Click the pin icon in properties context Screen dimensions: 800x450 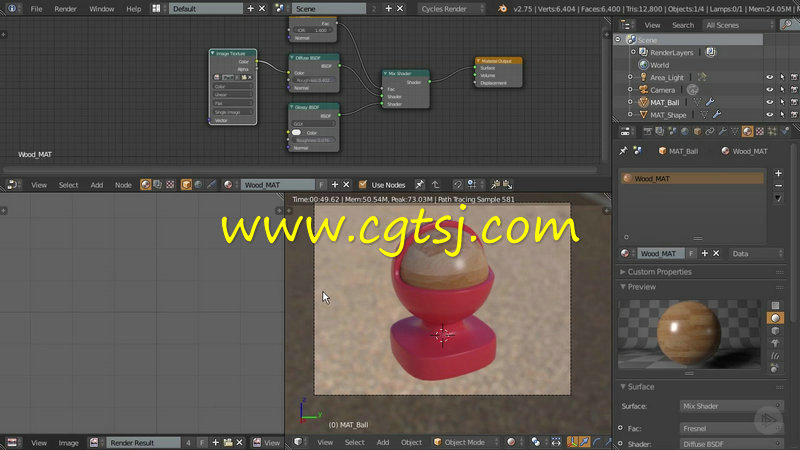click(x=623, y=151)
